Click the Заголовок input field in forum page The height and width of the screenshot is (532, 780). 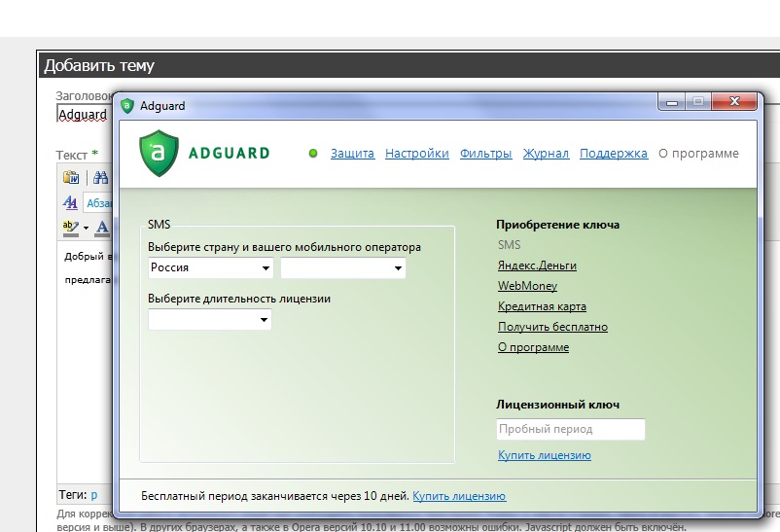click(x=84, y=115)
